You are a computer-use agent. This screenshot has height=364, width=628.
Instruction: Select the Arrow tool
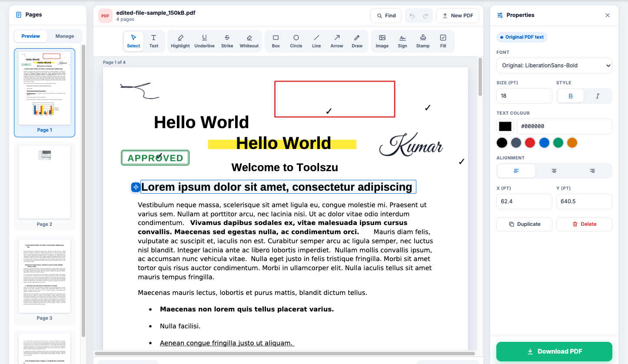click(x=337, y=41)
